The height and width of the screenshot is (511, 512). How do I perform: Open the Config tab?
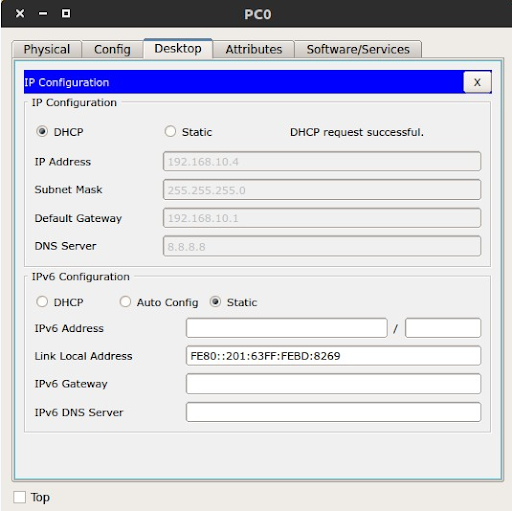(112, 49)
